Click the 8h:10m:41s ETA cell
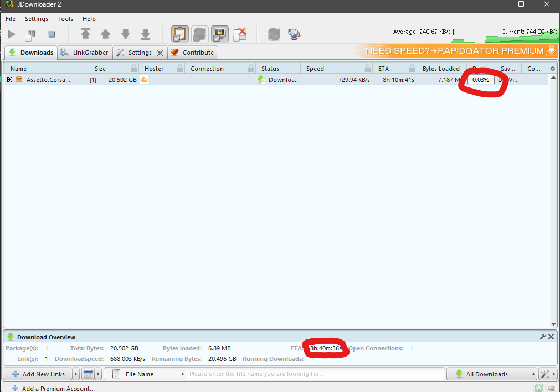Image resolution: width=560 pixels, height=392 pixels. [x=398, y=80]
